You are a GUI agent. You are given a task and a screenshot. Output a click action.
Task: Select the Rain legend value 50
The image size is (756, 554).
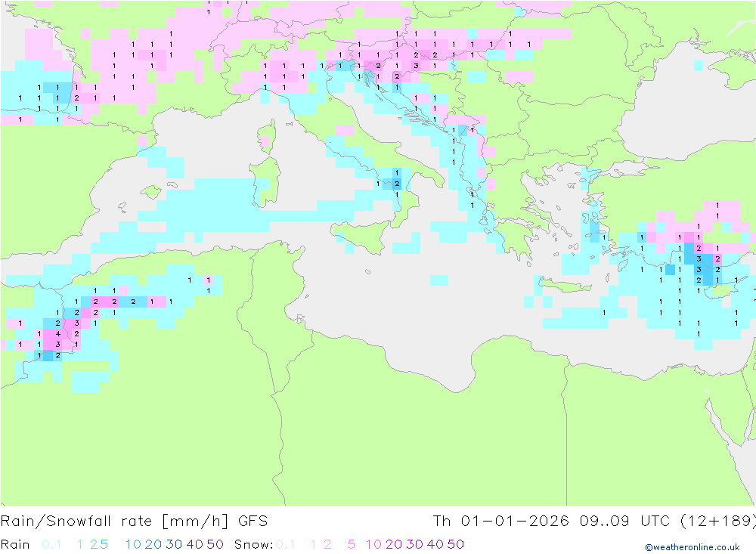click(215, 544)
